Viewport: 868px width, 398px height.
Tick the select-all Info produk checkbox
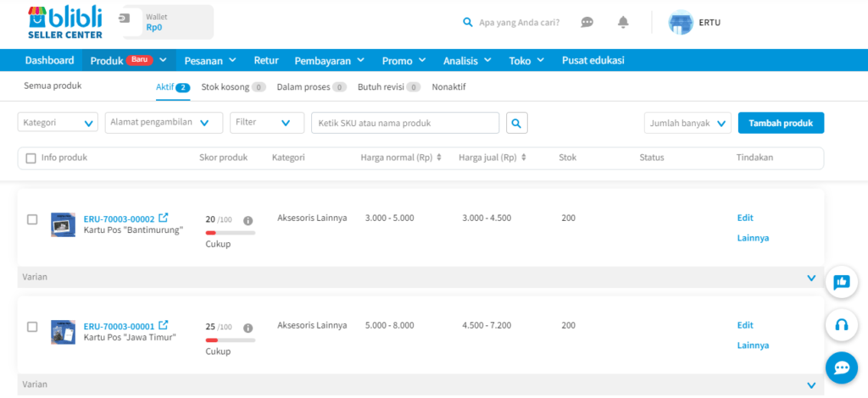pos(31,158)
